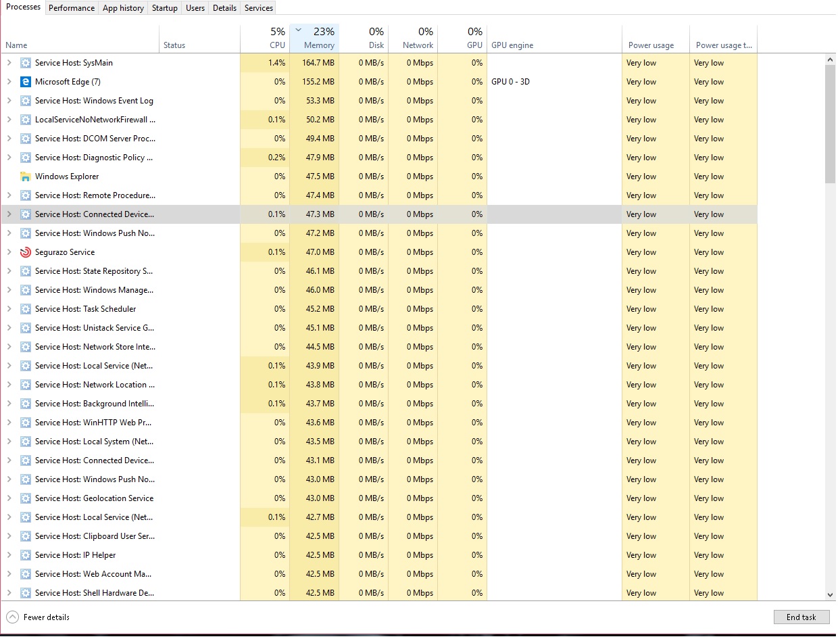Screen dimensions: 840x639
Task: Click the Windows Explorer folder icon
Action: tap(25, 176)
